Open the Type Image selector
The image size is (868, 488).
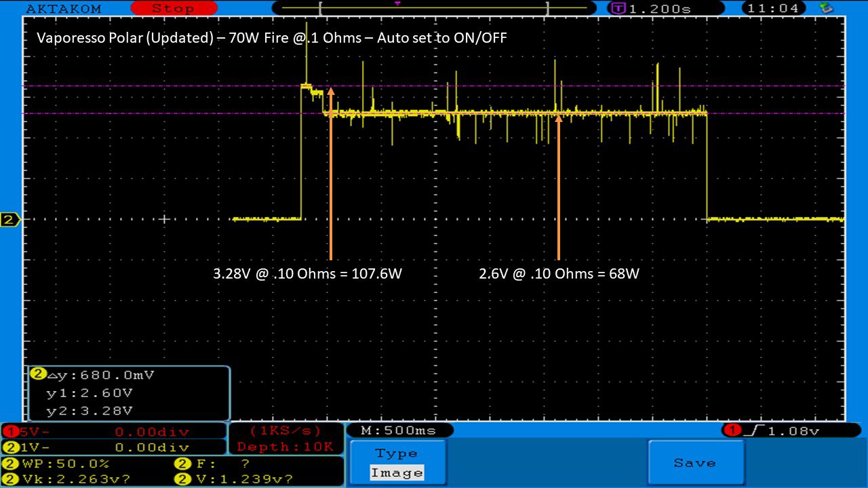pos(397,463)
